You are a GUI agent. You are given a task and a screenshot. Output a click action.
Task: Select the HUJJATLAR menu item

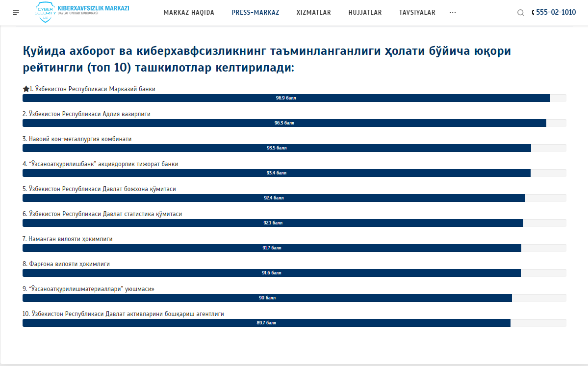365,13
